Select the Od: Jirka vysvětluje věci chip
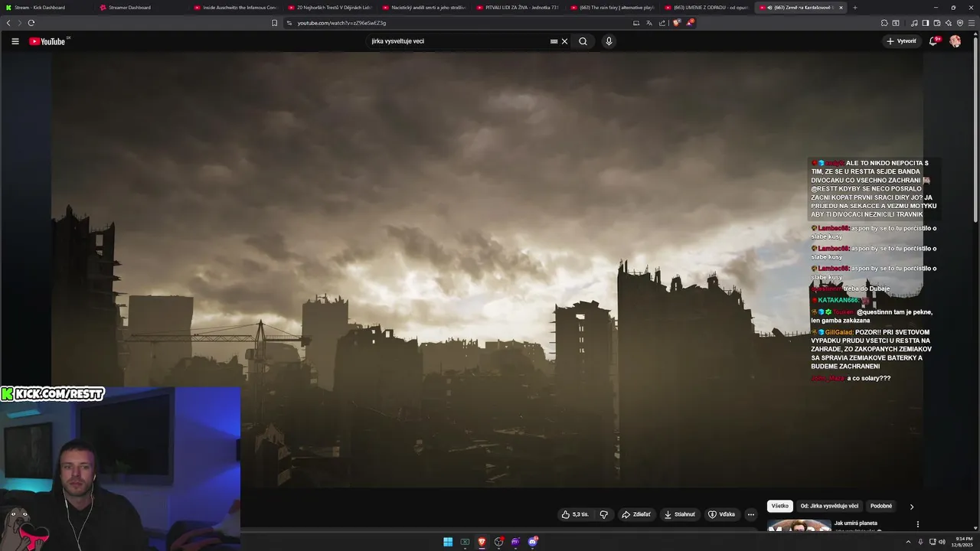Image resolution: width=980 pixels, height=551 pixels. (830, 506)
